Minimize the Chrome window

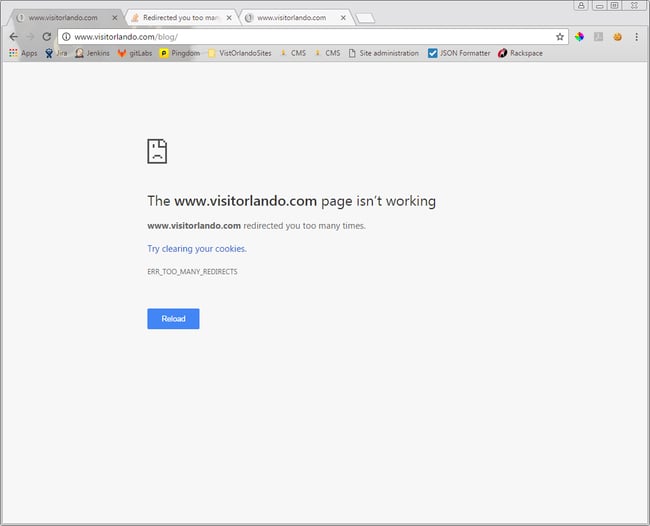[x=599, y=5]
